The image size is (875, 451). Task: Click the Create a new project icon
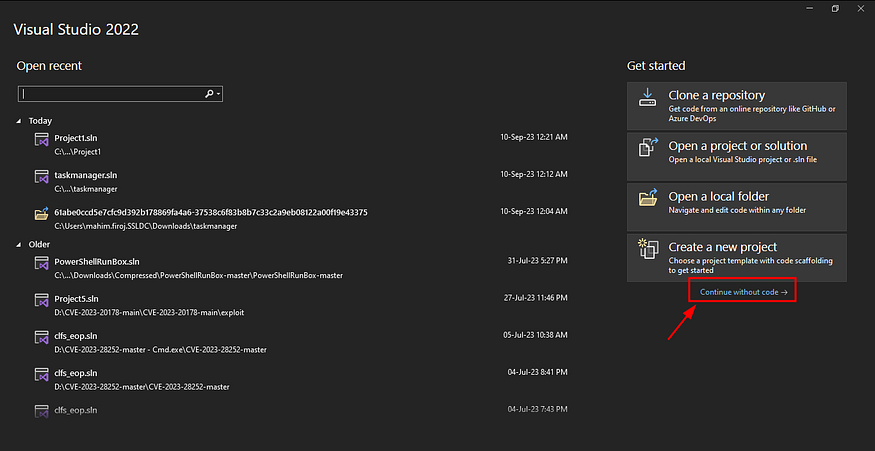coord(648,249)
